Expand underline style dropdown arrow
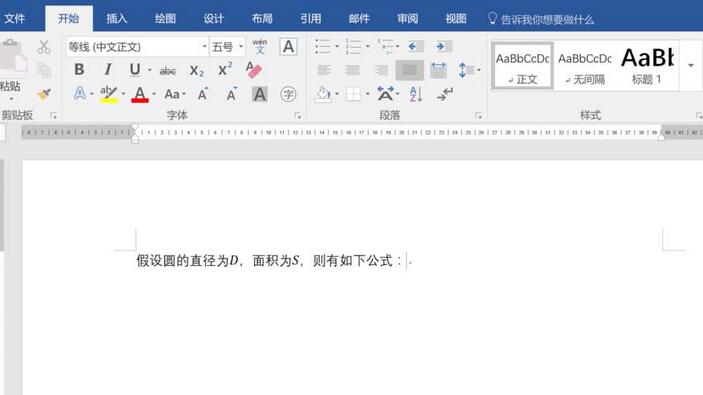The height and width of the screenshot is (395, 703). 150,70
